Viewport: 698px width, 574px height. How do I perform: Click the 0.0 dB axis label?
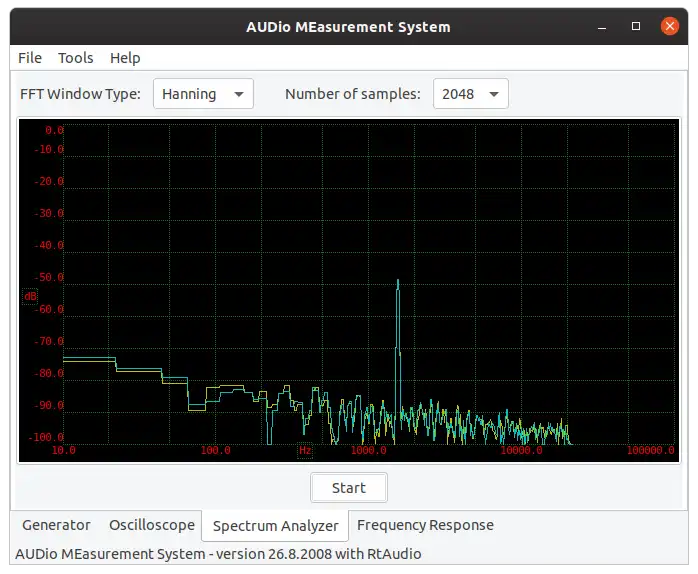point(54,130)
